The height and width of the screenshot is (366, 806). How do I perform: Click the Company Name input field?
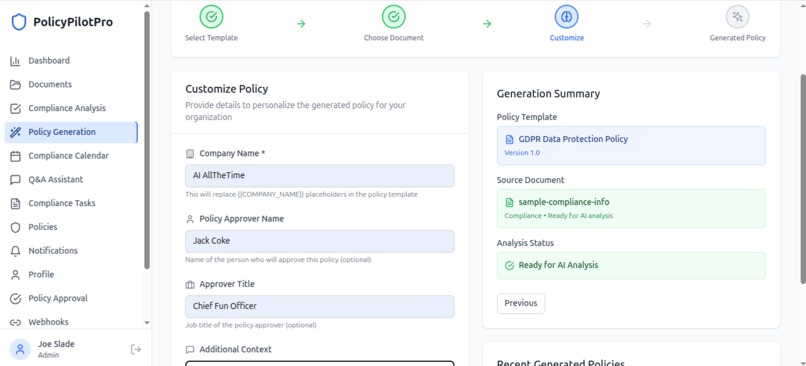pos(320,176)
